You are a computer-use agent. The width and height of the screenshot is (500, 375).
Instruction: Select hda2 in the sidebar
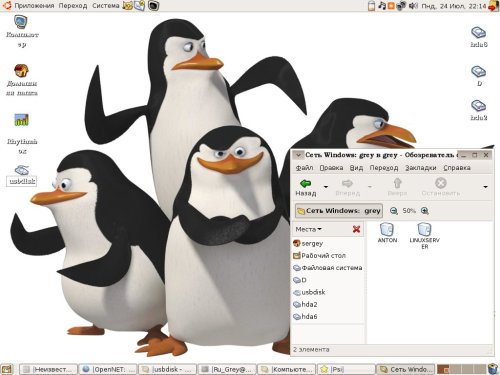coord(305,304)
